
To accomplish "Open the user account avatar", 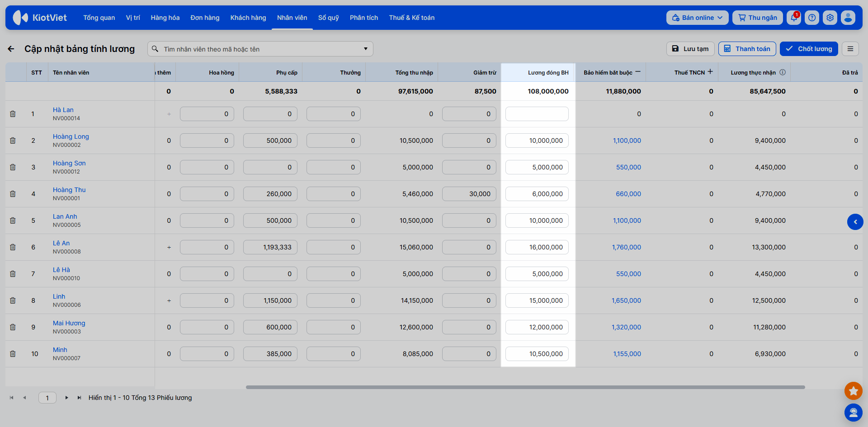I will (x=848, y=18).
